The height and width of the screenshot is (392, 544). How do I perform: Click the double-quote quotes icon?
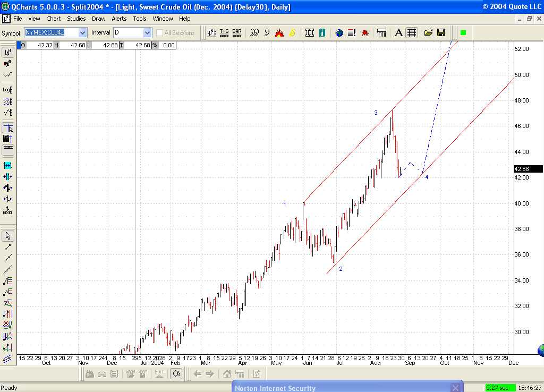254,32
